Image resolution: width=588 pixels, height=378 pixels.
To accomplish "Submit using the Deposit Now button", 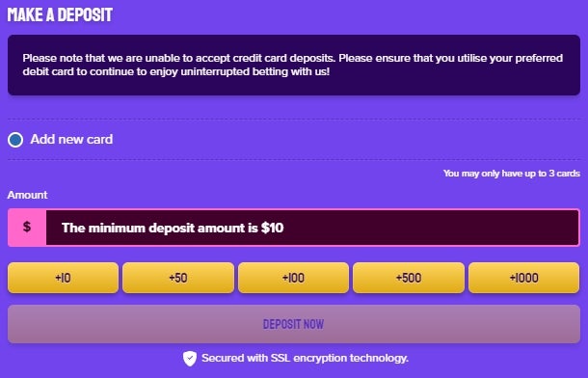I will click(294, 324).
